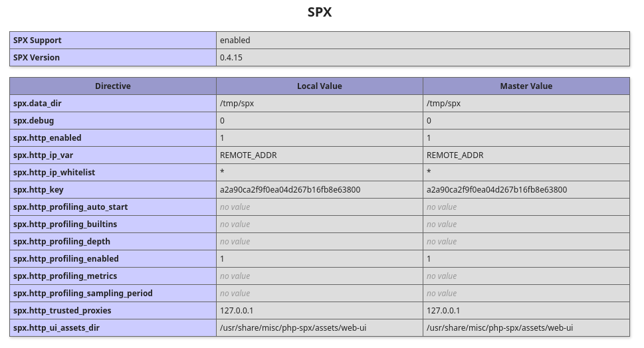This screenshot has width=644, height=348.
Task: Select the local spx.http_key hash value
Action: click(290, 189)
